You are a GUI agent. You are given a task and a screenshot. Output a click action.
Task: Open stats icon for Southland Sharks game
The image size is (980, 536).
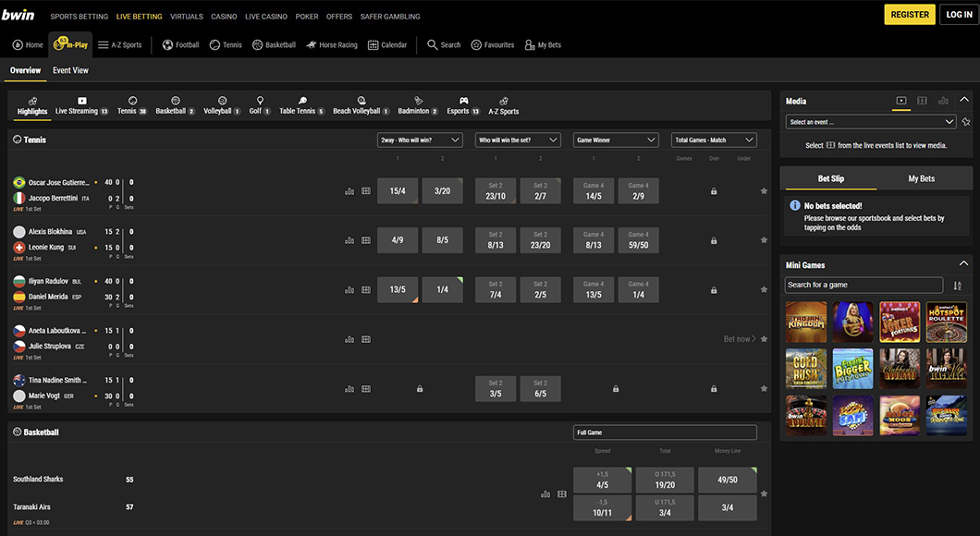pyautogui.click(x=545, y=494)
